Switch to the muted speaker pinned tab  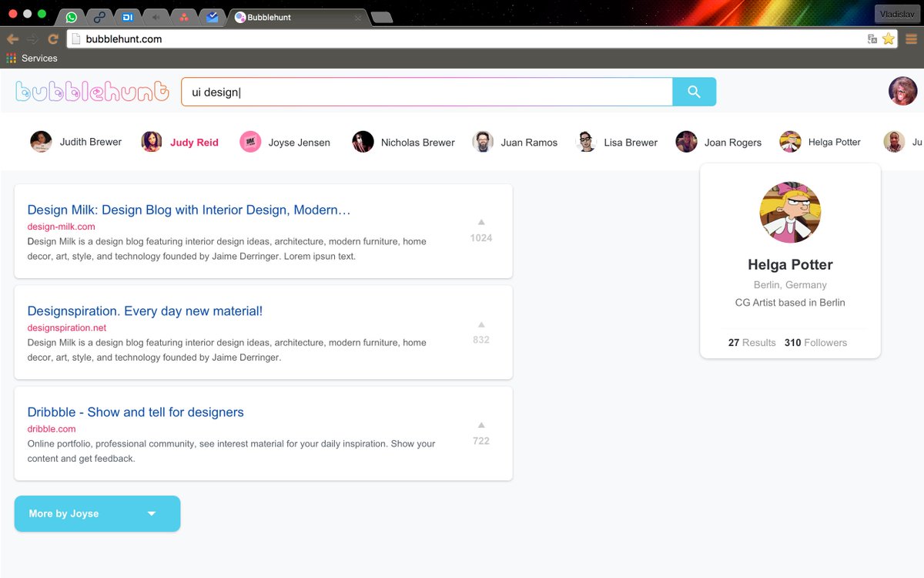[156, 17]
